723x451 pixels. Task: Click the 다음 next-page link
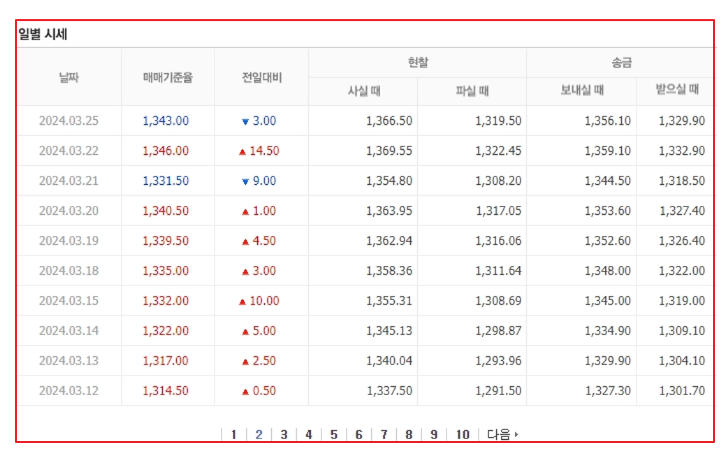503,434
